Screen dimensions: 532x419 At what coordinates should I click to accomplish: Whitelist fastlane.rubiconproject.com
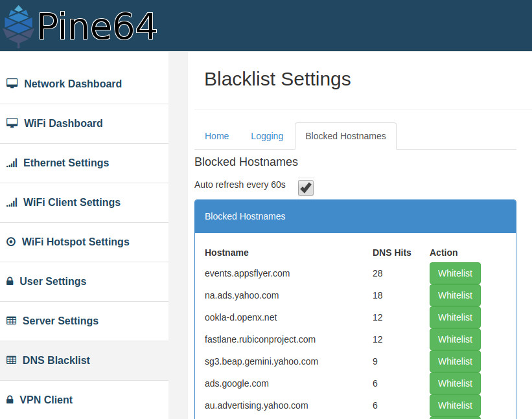click(x=455, y=339)
